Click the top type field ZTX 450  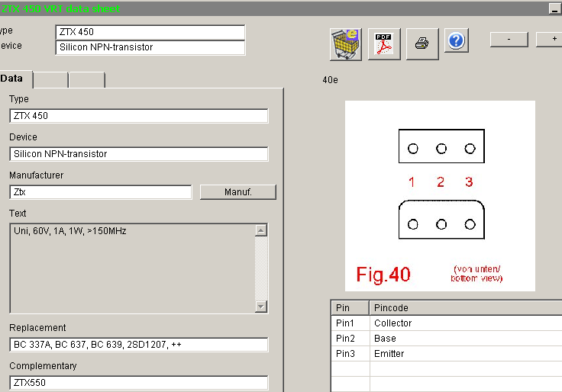click(150, 32)
